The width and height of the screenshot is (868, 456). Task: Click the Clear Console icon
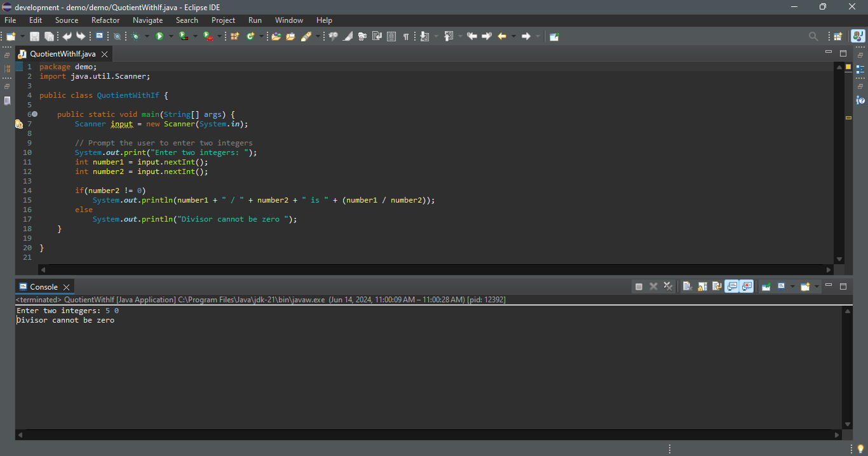[x=687, y=286]
